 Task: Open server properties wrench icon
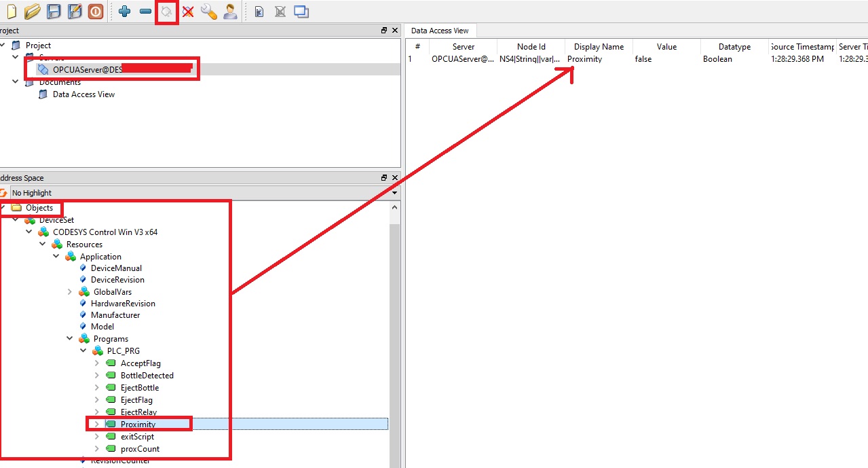(209, 12)
